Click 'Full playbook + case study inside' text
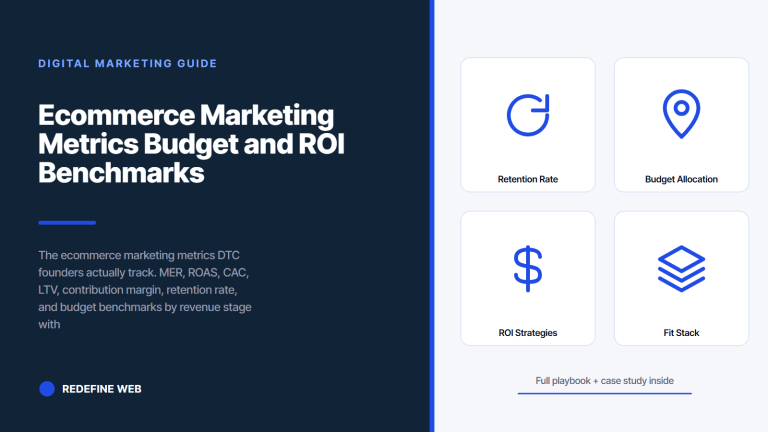 pos(604,381)
